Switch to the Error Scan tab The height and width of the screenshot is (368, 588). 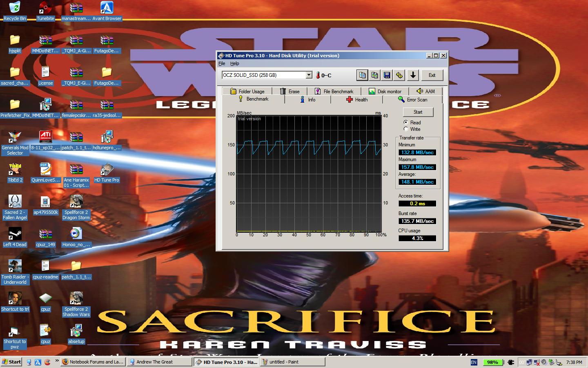(412, 99)
